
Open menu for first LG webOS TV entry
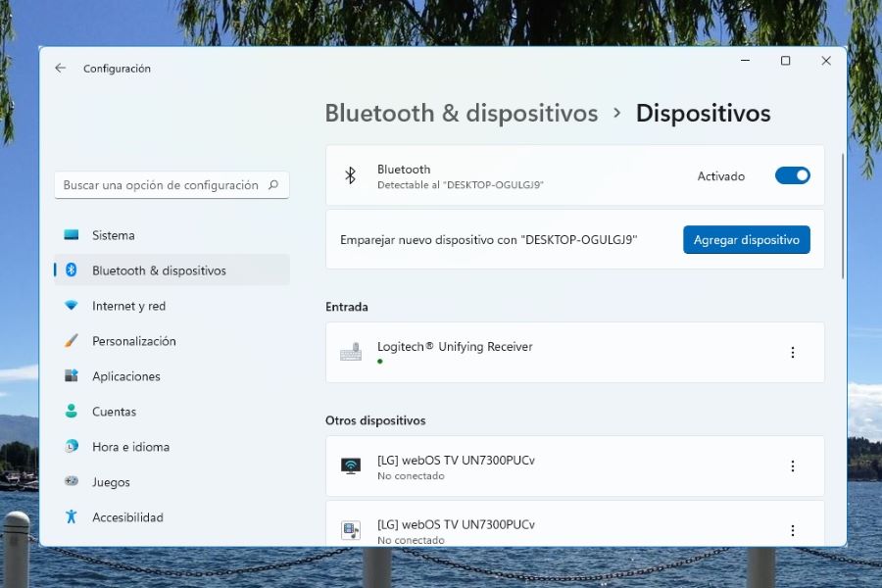(x=793, y=466)
